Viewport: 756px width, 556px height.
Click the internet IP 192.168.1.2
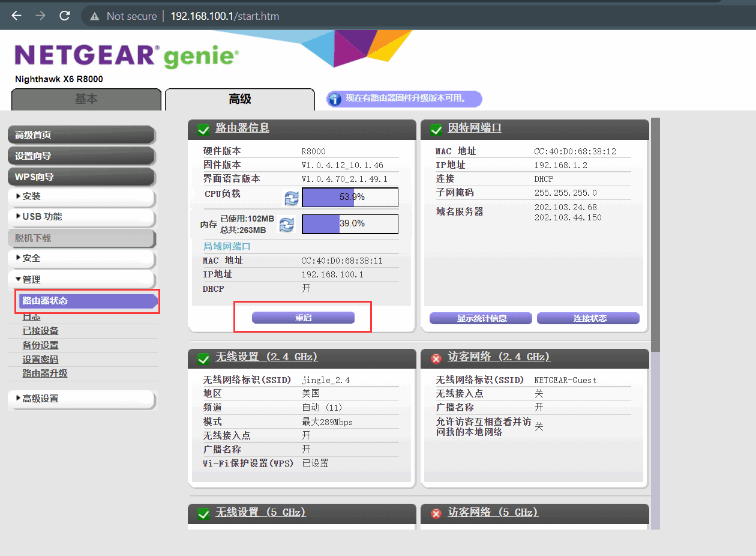tap(560, 165)
